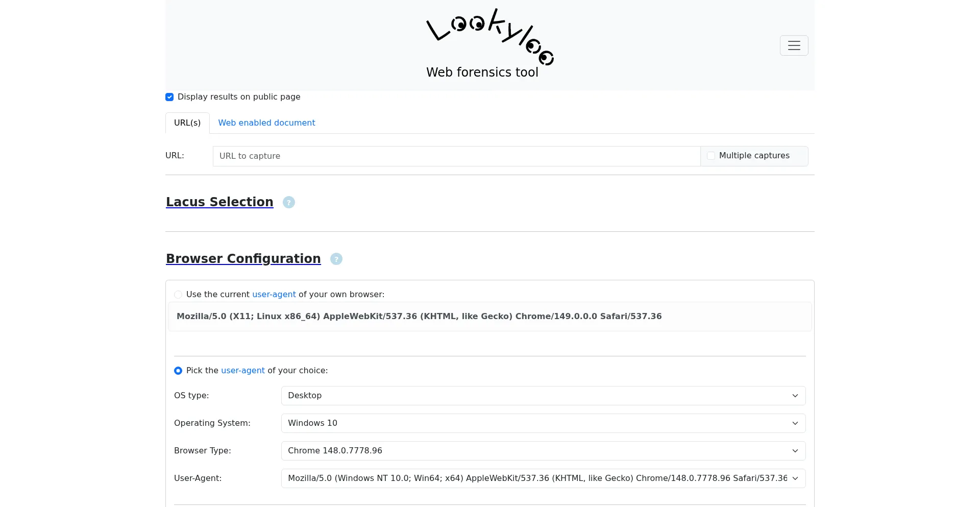Image resolution: width=980 pixels, height=507 pixels.
Task: Uncheck Display results on public page
Action: 169,97
